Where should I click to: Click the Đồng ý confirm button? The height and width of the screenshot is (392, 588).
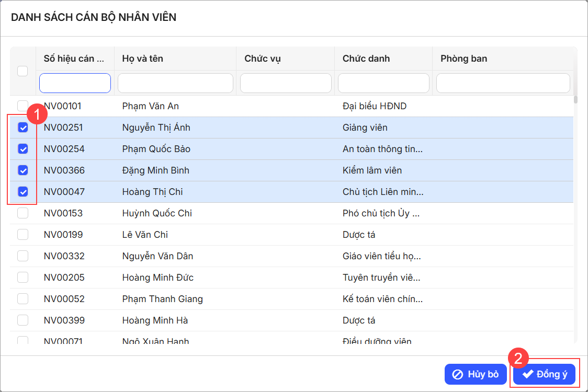(x=544, y=374)
